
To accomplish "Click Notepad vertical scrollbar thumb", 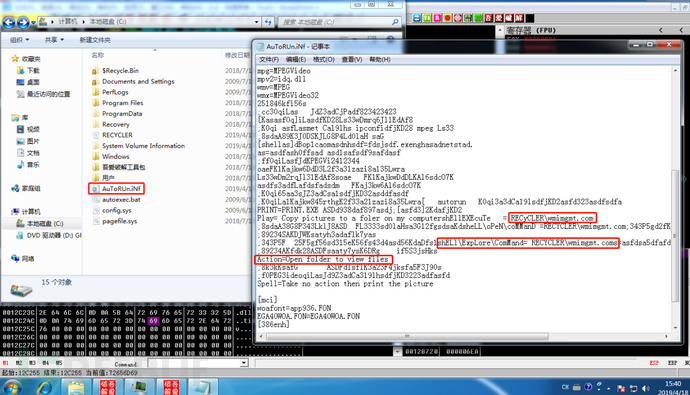I will (675, 235).
